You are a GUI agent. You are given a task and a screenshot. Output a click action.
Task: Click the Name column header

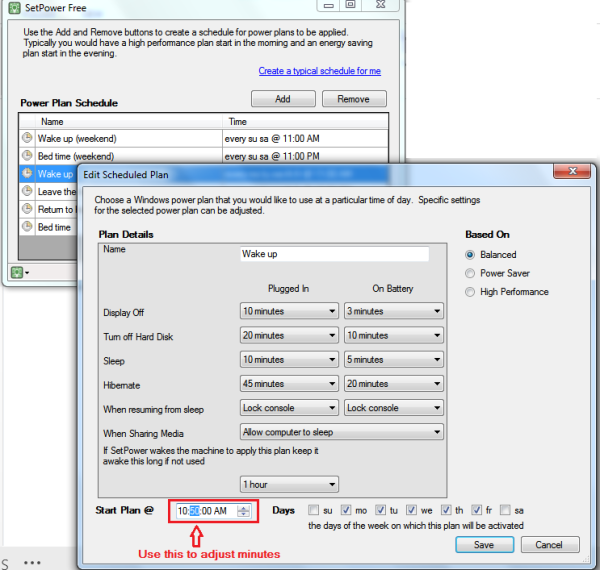click(x=130, y=122)
